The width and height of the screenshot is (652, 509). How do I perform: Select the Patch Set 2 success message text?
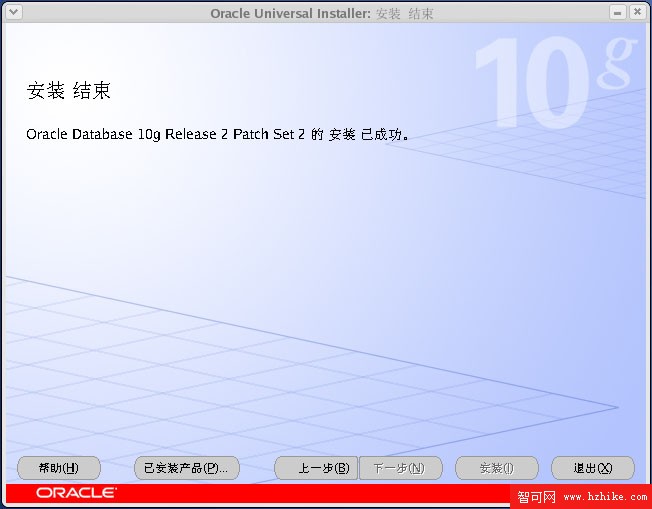point(217,134)
